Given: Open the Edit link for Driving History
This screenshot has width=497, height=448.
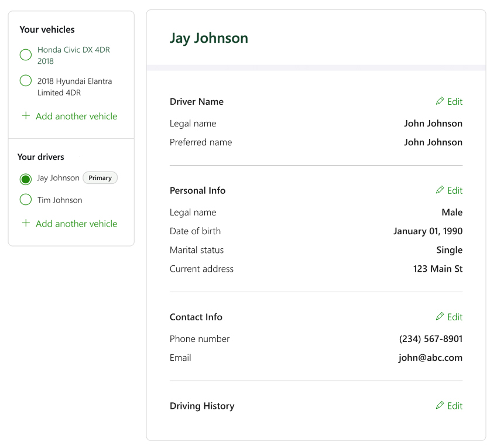Looking at the screenshot, I should click(455, 406).
